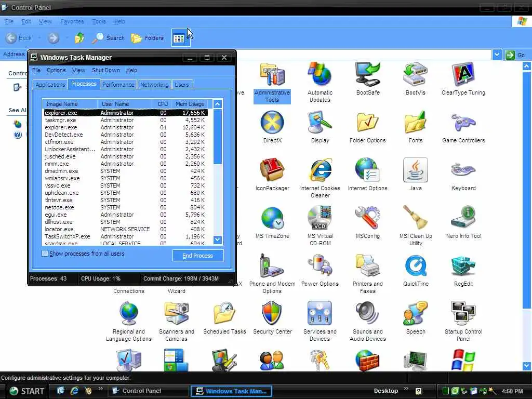The height and width of the screenshot is (399, 532).
Task: Expand the Views dropdown in toolbar
Action: click(x=188, y=38)
